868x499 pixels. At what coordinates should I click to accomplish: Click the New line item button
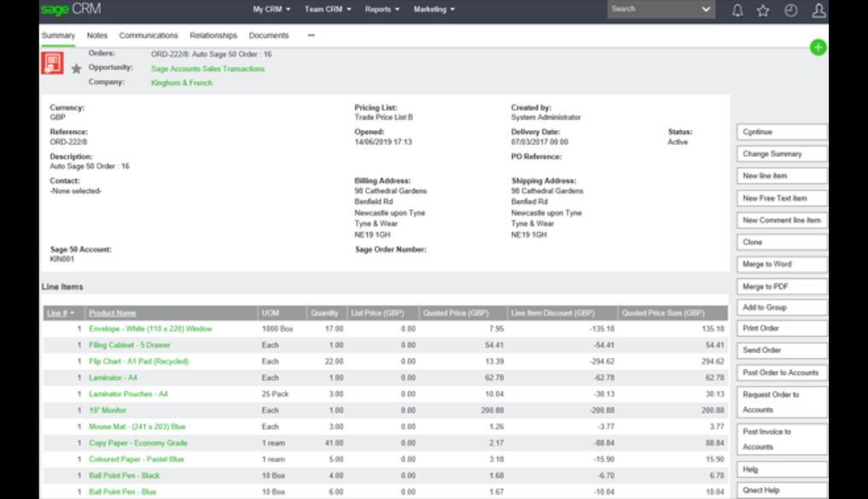pyautogui.click(x=782, y=176)
